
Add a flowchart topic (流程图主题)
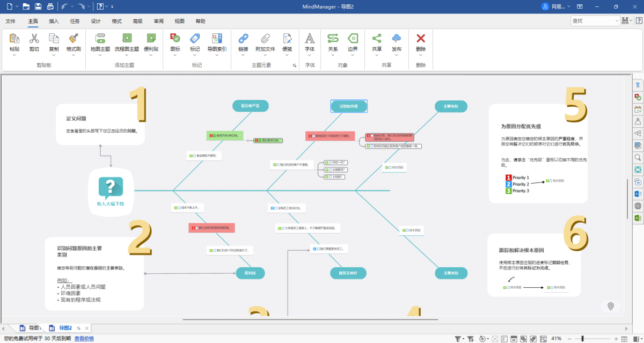[x=127, y=38]
